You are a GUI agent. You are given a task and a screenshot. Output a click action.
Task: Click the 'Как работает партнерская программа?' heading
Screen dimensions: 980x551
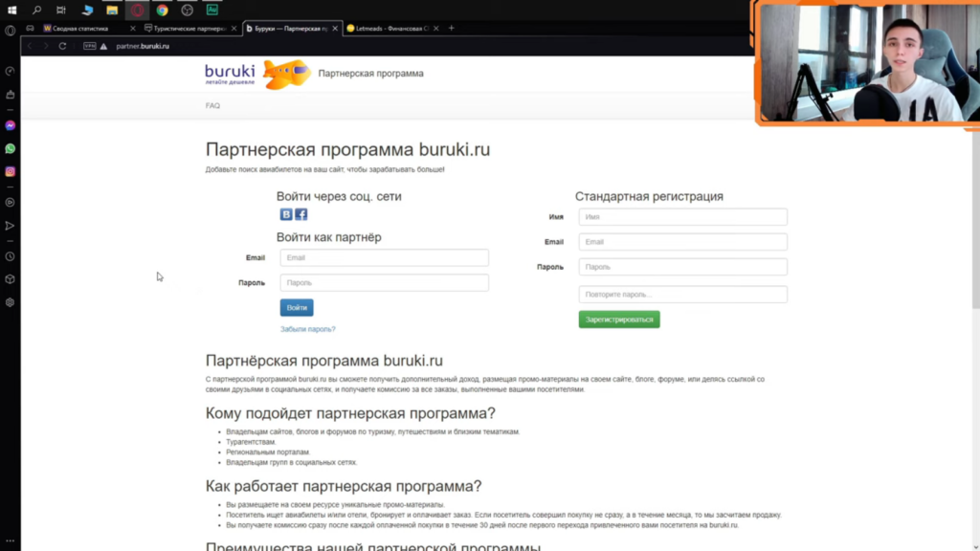pyautogui.click(x=344, y=486)
